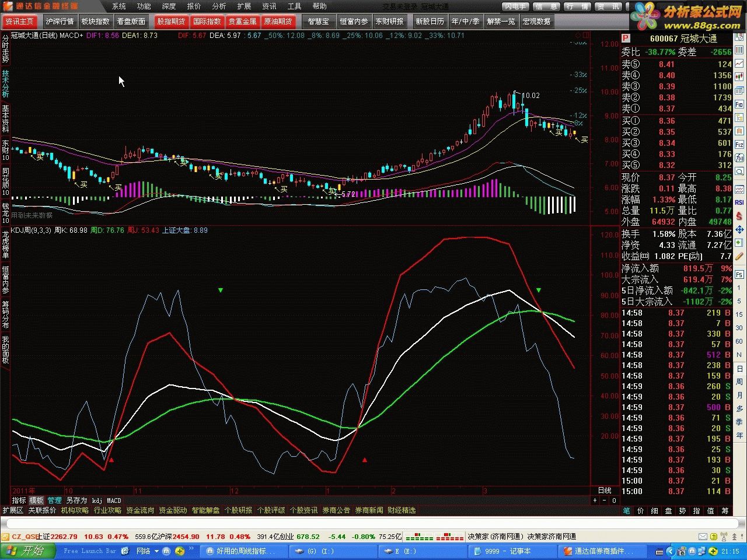Open the 报价 menu

pos(194,6)
